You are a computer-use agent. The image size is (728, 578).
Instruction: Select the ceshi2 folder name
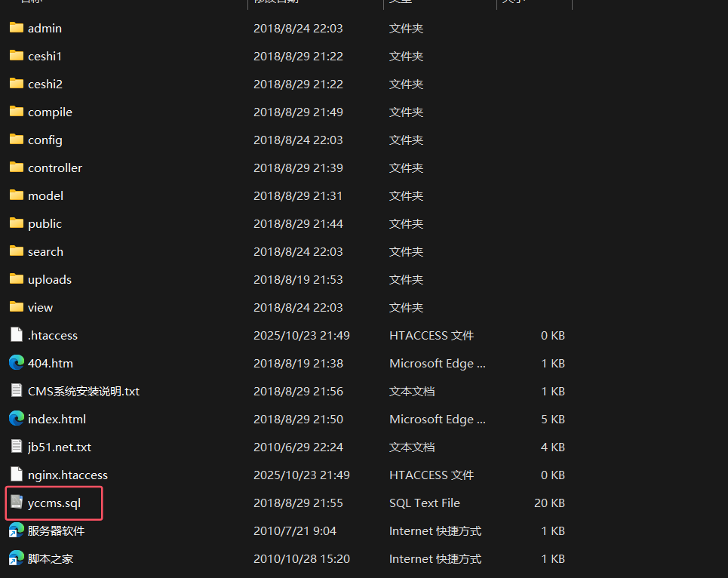(x=45, y=85)
